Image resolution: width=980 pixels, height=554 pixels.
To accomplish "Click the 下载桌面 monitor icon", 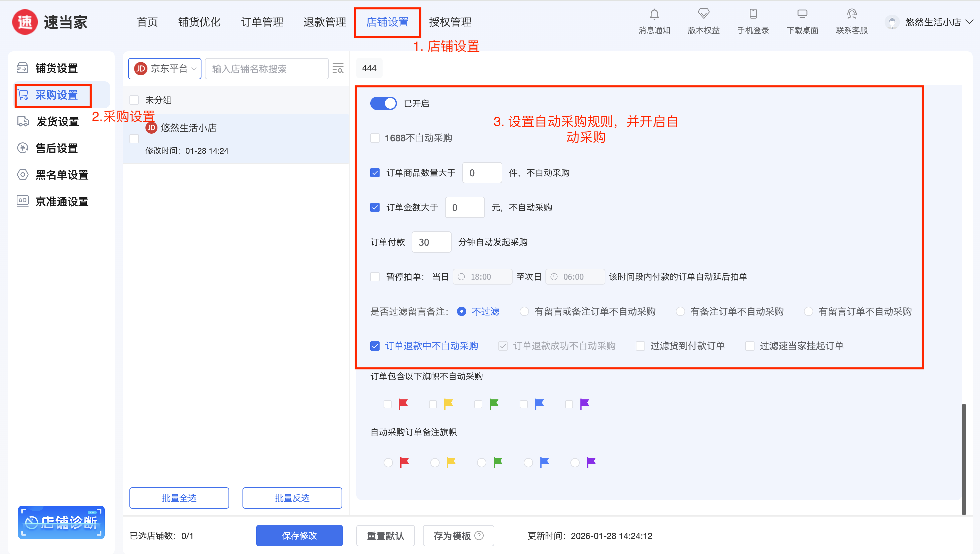I will [802, 14].
